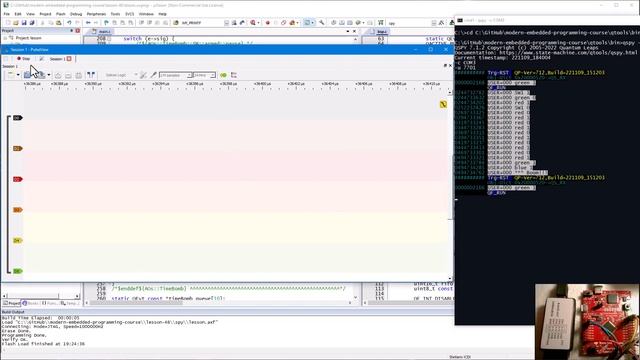640x360 pixels.
Task: Click the Insert Bookmark flag icon in uVision
Action: tap(106, 23)
